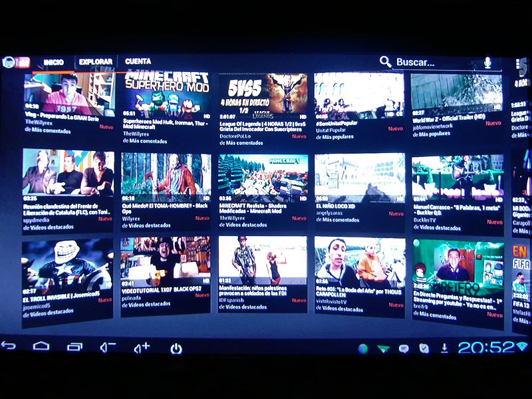Start voice search with microphone icon

coord(487,63)
